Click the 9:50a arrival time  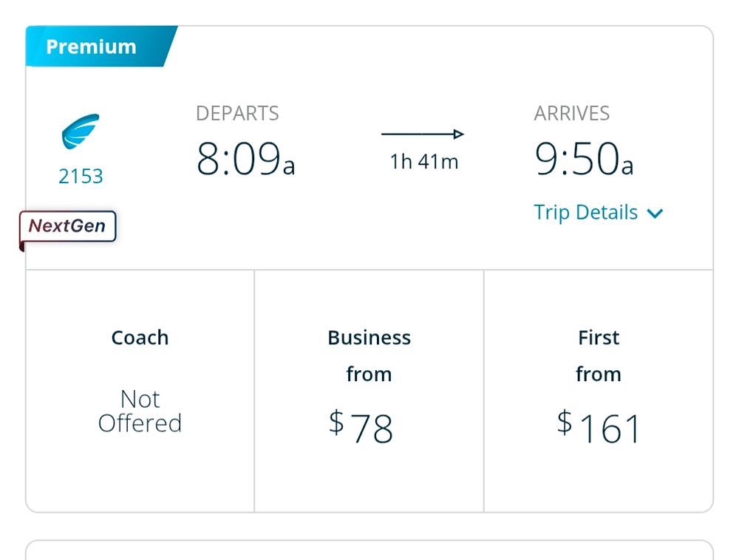(x=584, y=160)
